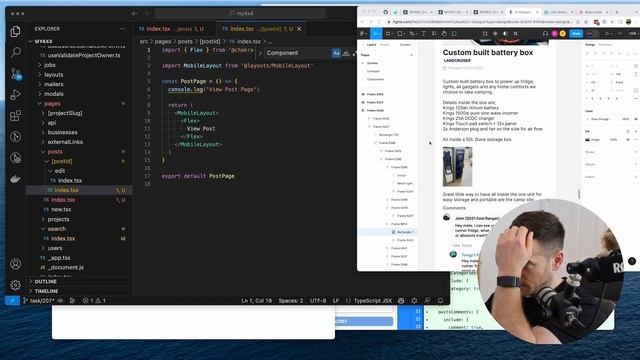Image resolution: width=640 pixels, height=360 pixels.
Task: Open the Search view in VS Code activity bar
Action: 16,52
